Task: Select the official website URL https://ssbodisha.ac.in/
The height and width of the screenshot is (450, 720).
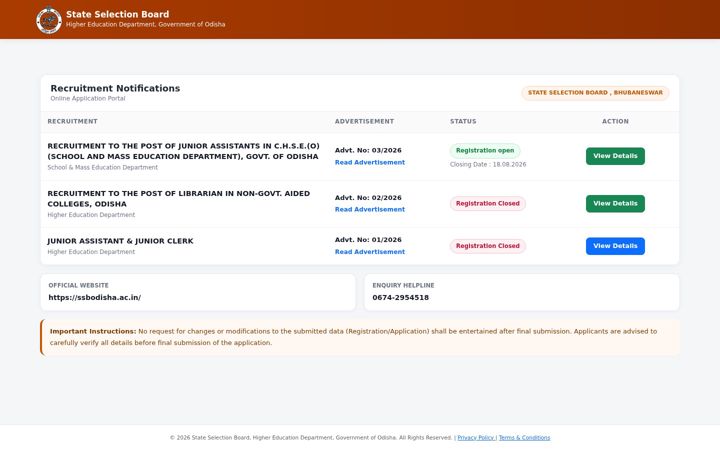Action: (x=95, y=298)
